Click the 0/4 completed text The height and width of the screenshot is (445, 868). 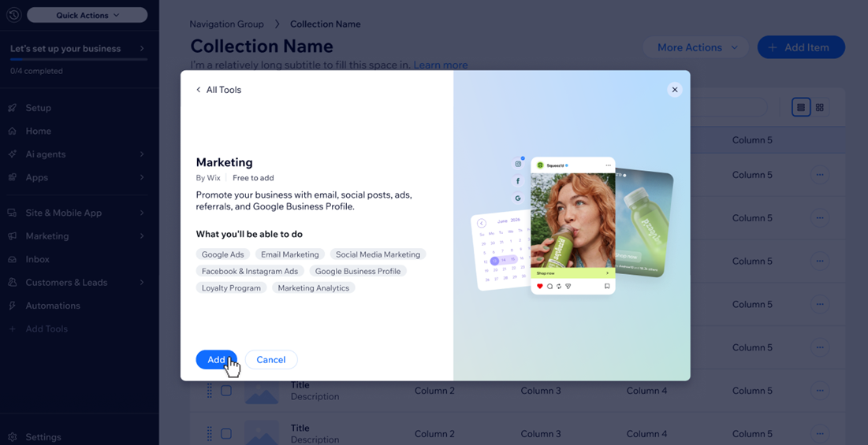[x=36, y=71]
